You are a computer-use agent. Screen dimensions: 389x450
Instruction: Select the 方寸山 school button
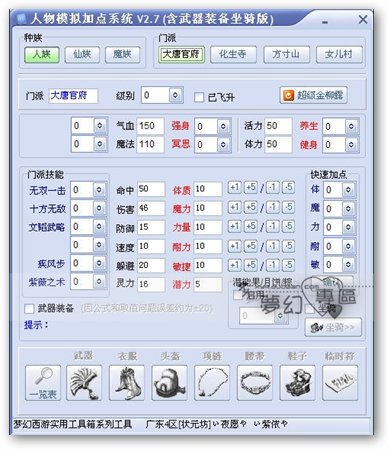click(286, 55)
